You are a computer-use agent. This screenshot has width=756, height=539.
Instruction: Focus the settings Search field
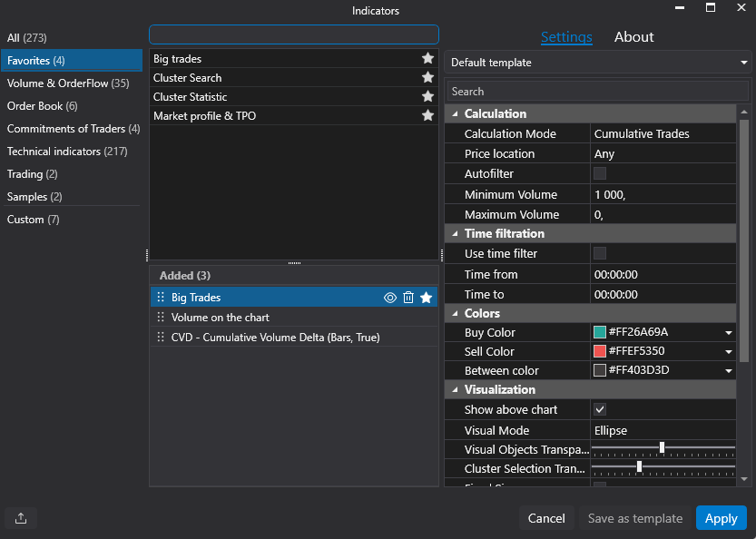pos(597,91)
